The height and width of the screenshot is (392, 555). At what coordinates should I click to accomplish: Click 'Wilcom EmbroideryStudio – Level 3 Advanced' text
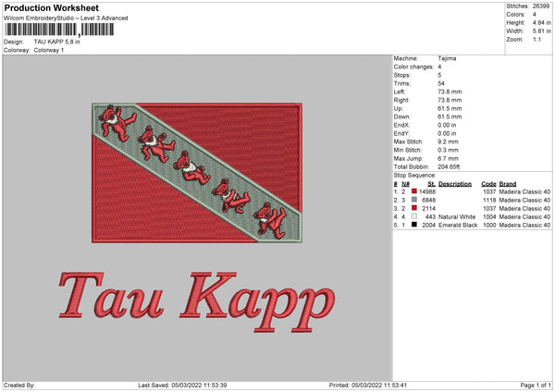66,18
